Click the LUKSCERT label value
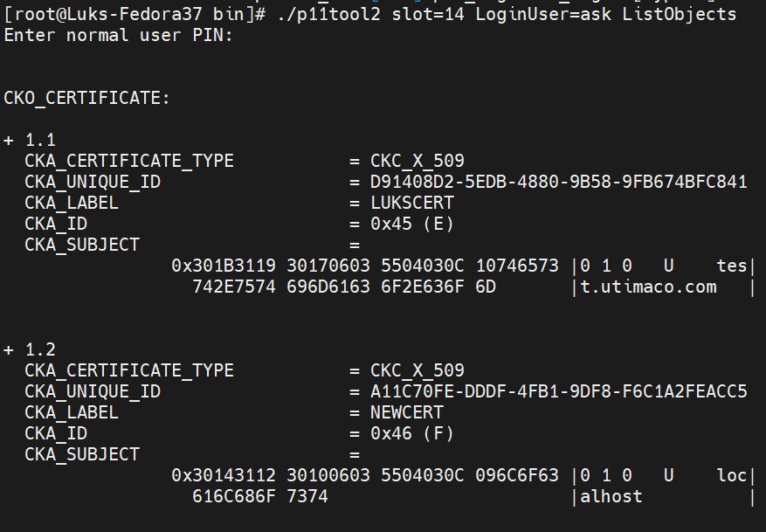Screen dimensions: 766x532 pyautogui.click(x=411, y=203)
